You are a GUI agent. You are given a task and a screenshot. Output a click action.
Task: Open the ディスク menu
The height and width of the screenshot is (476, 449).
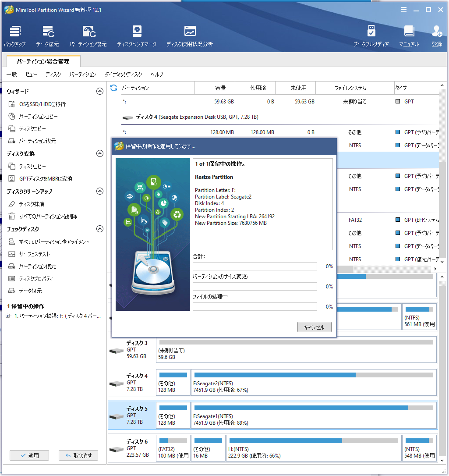[x=53, y=75]
